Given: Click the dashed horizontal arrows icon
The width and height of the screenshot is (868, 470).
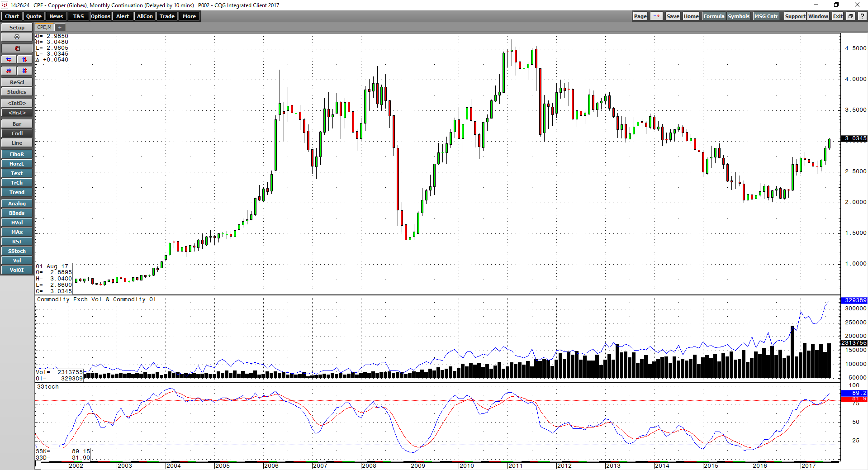Looking at the screenshot, I should [8, 71].
